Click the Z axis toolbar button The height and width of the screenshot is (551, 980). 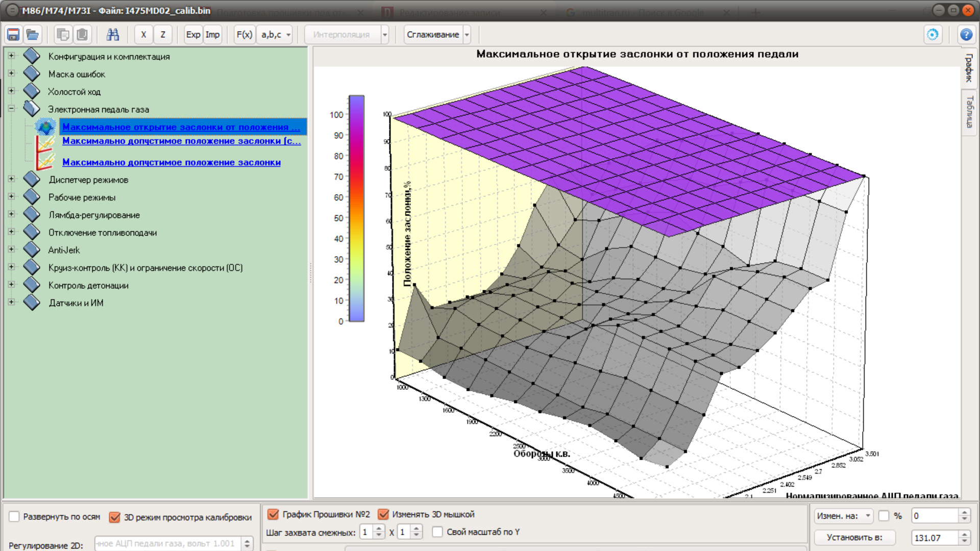click(163, 35)
